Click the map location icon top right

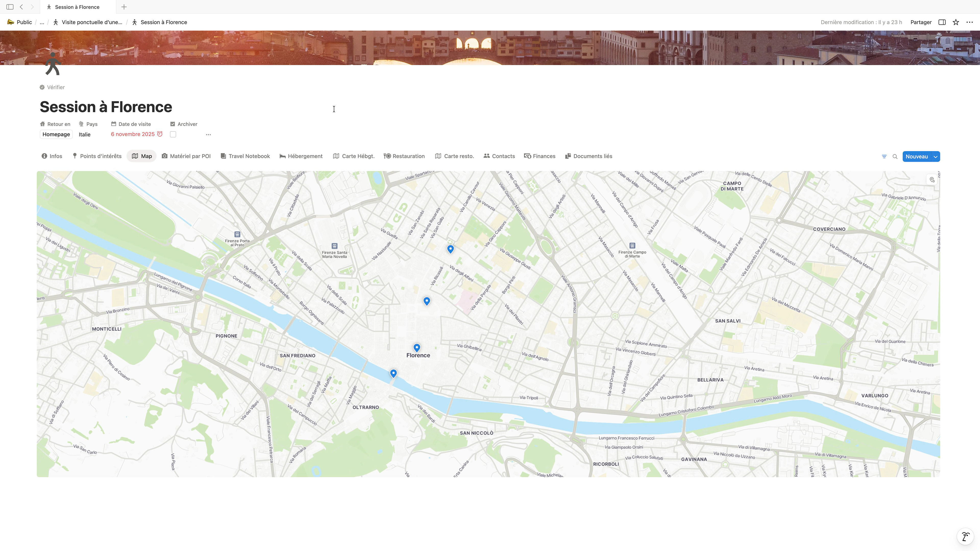pos(932,180)
